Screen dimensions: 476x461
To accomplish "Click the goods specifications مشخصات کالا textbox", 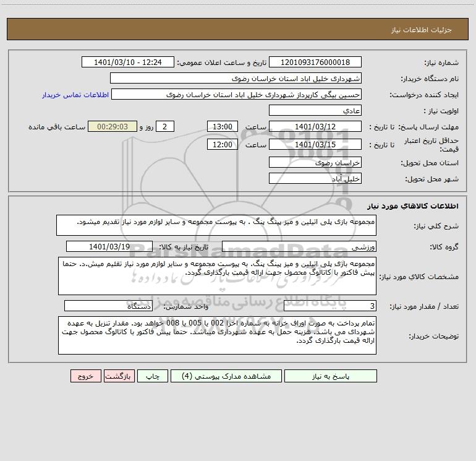I will click(217, 276).
